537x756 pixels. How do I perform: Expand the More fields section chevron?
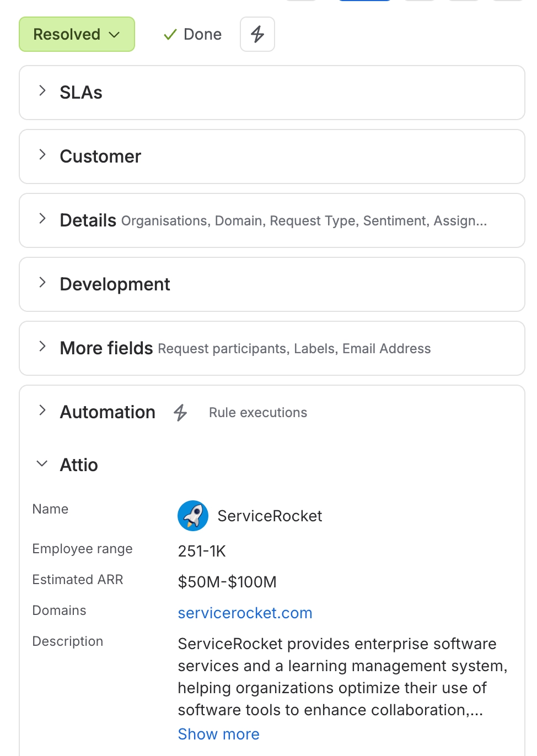click(42, 347)
